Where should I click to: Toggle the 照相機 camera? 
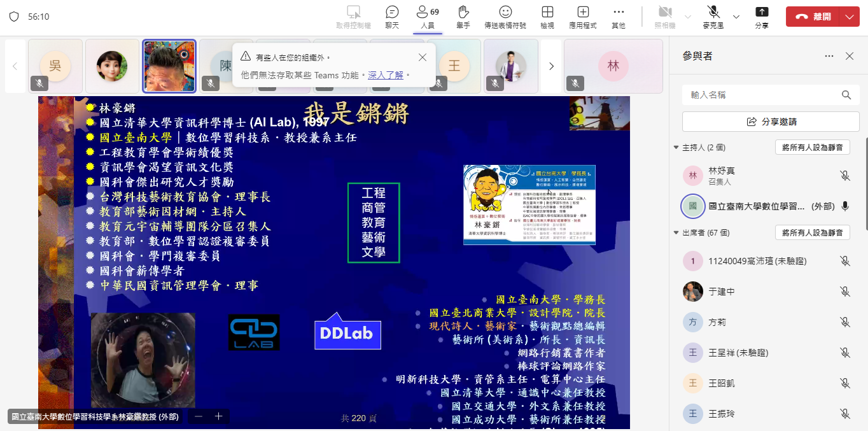[666, 17]
